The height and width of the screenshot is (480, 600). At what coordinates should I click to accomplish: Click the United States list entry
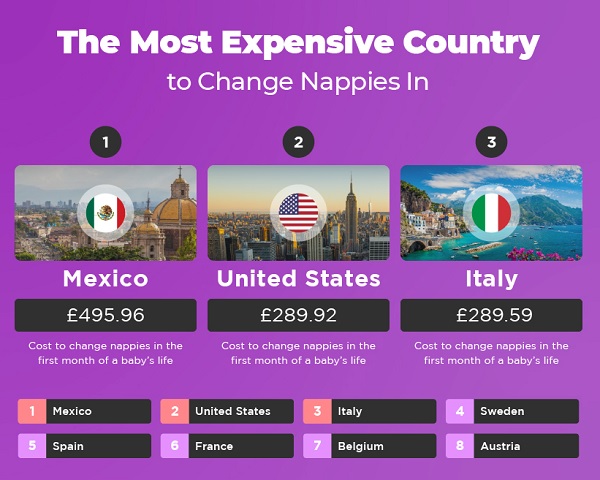coord(240,411)
